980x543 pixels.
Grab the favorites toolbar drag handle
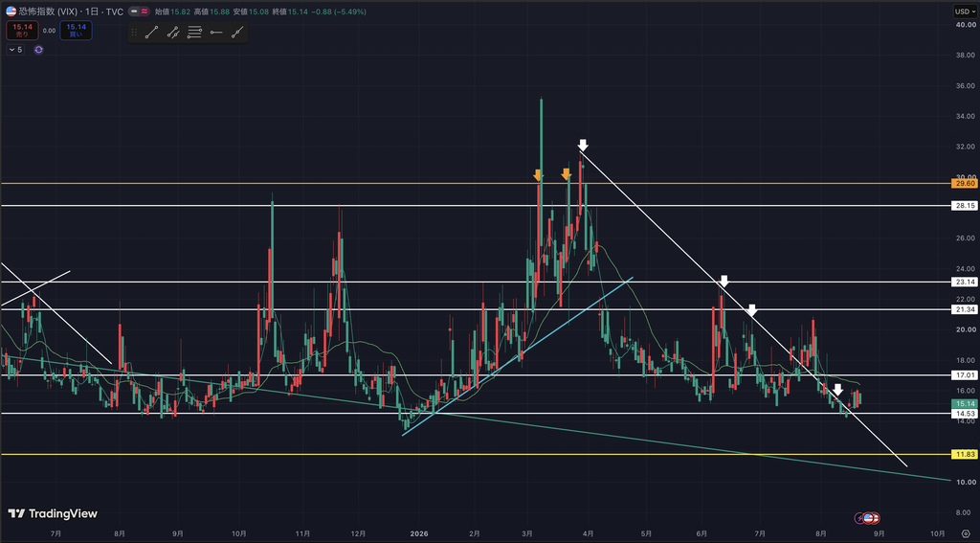click(x=134, y=33)
